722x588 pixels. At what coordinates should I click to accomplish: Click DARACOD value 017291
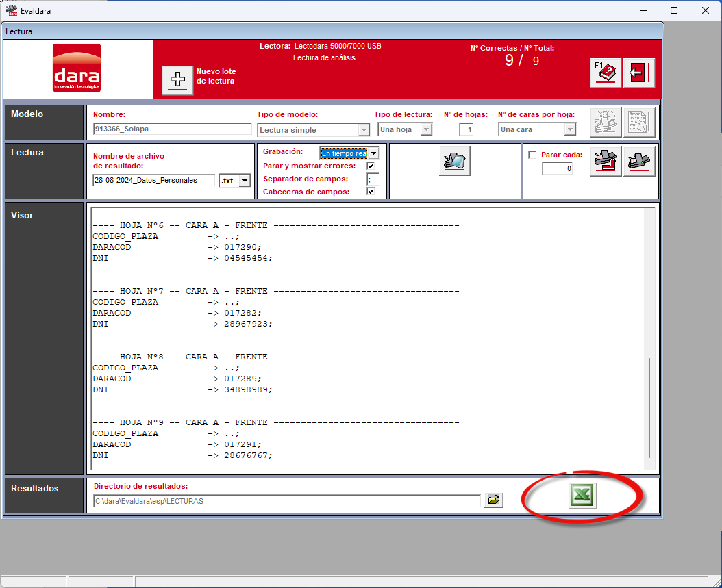coord(241,444)
